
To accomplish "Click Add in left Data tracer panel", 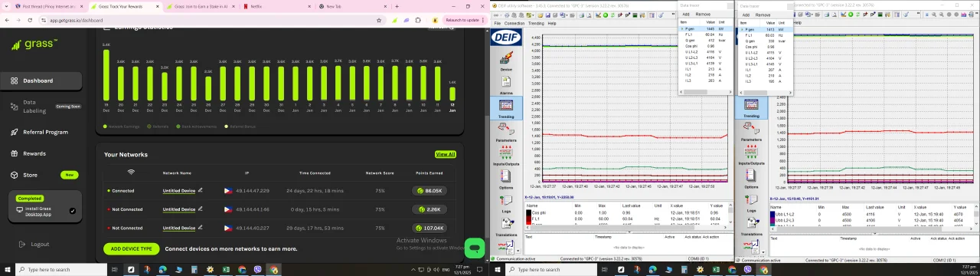I will point(686,14).
